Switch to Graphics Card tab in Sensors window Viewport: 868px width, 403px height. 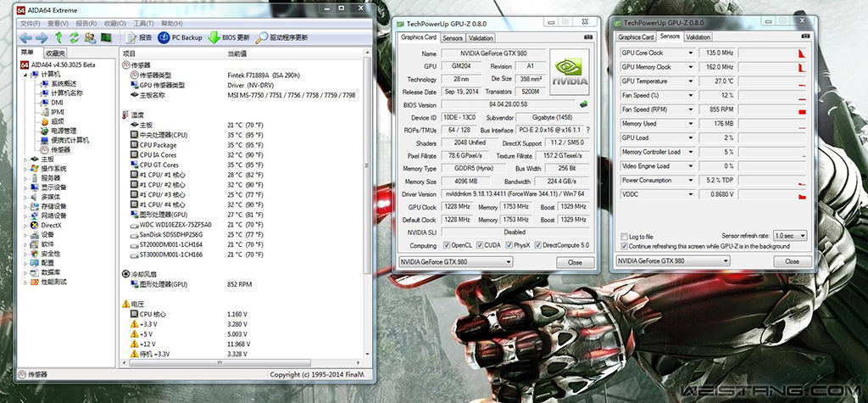point(636,37)
